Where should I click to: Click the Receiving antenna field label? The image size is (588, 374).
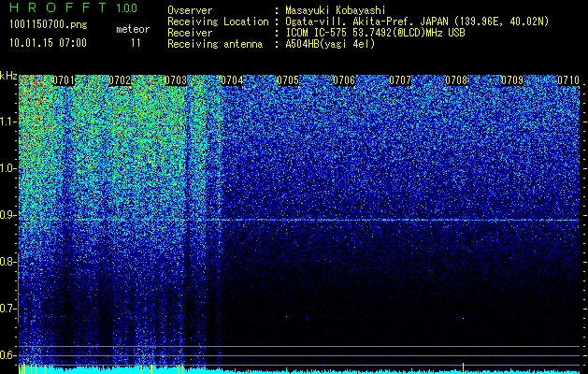(x=215, y=44)
